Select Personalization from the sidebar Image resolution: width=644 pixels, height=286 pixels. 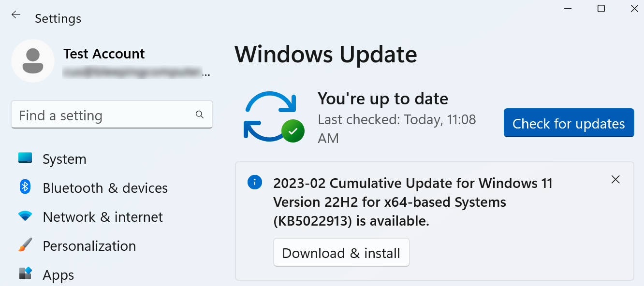(89, 245)
